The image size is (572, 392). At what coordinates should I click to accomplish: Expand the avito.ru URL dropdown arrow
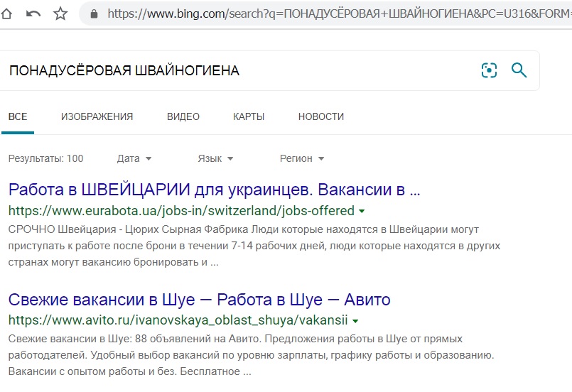click(x=355, y=321)
